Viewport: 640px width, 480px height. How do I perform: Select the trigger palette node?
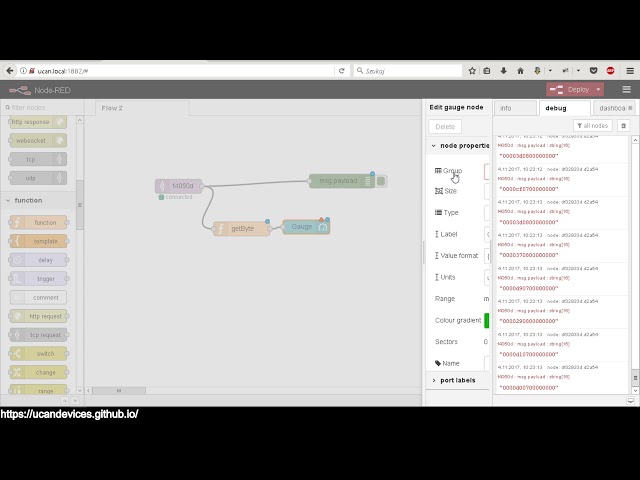tap(38, 279)
